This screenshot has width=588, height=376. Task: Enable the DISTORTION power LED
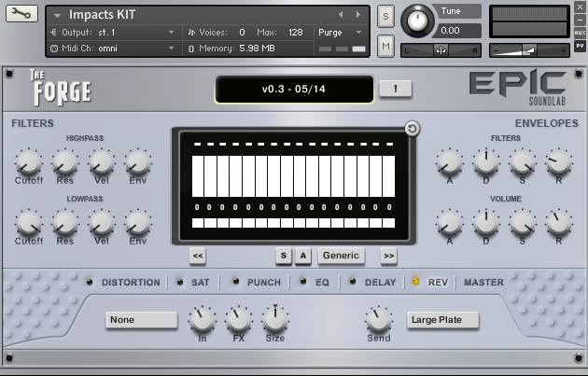click(x=90, y=282)
